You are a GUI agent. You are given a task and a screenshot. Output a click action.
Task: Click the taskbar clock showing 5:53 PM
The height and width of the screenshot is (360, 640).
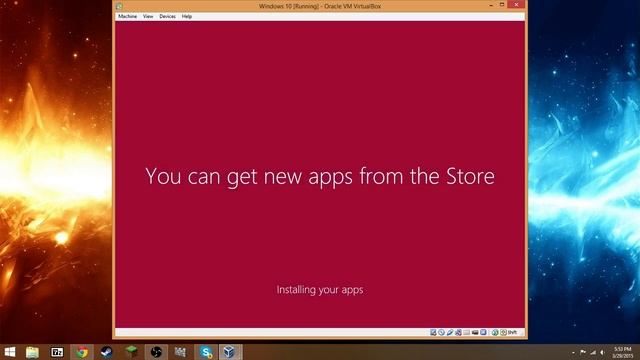[622, 352]
